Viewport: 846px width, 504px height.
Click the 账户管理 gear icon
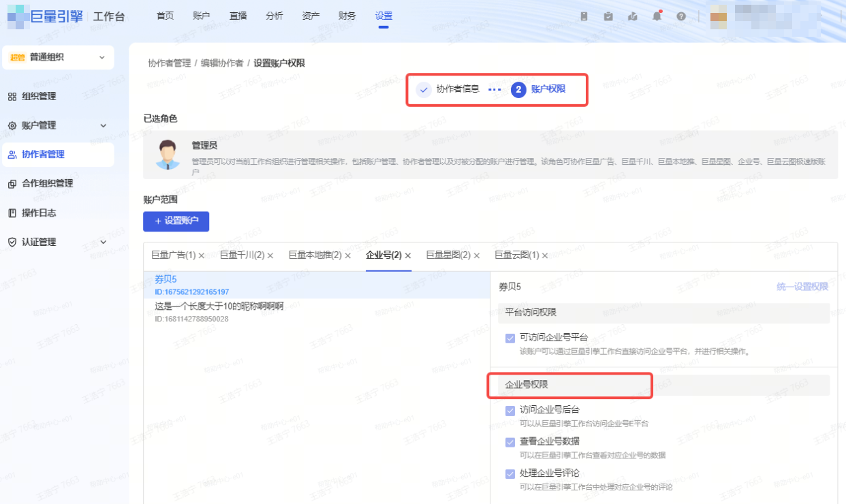point(12,125)
